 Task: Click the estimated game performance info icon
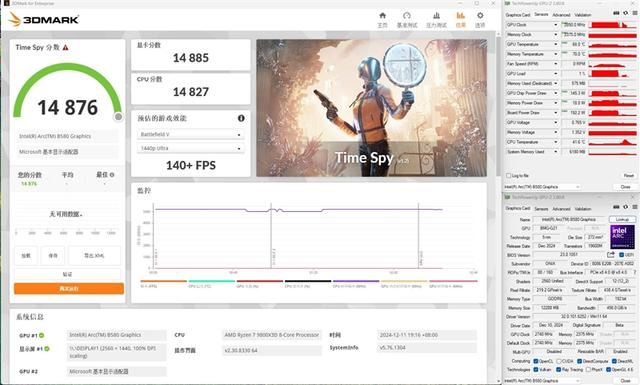click(x=241, y=118)
